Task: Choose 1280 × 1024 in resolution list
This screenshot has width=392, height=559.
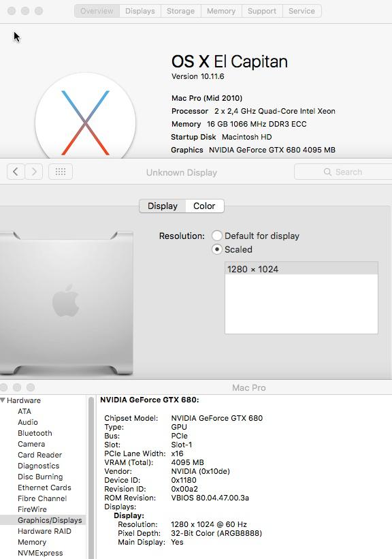Action: [x=301, y=269]
